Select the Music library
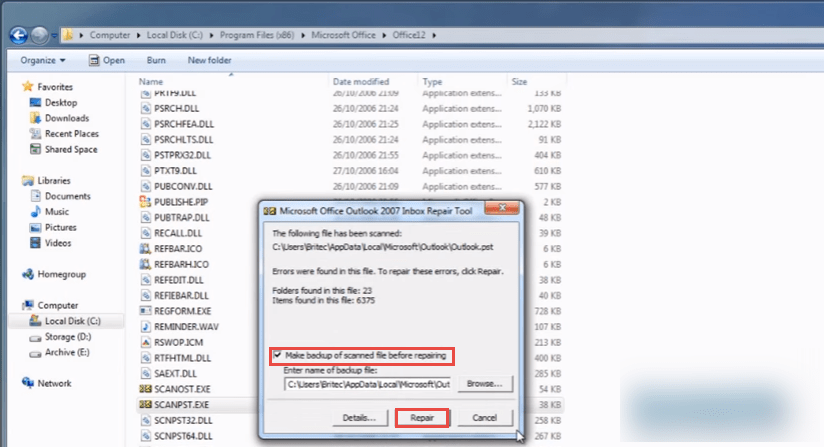Screen dimensions: 824x447 tap(57, 212)
